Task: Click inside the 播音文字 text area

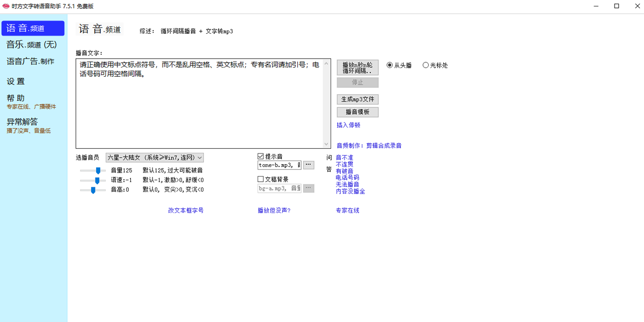Action: coord(199,107)
